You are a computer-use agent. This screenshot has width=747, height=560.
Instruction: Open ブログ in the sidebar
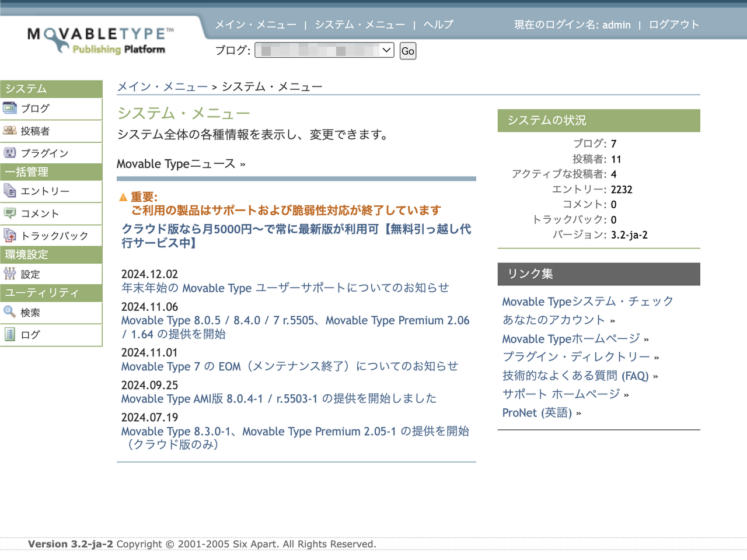[35, 108]
